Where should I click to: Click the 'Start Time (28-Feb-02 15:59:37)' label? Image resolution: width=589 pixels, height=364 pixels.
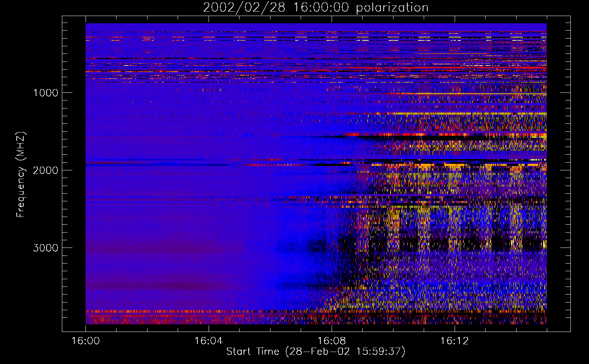[x=316, y=351]
